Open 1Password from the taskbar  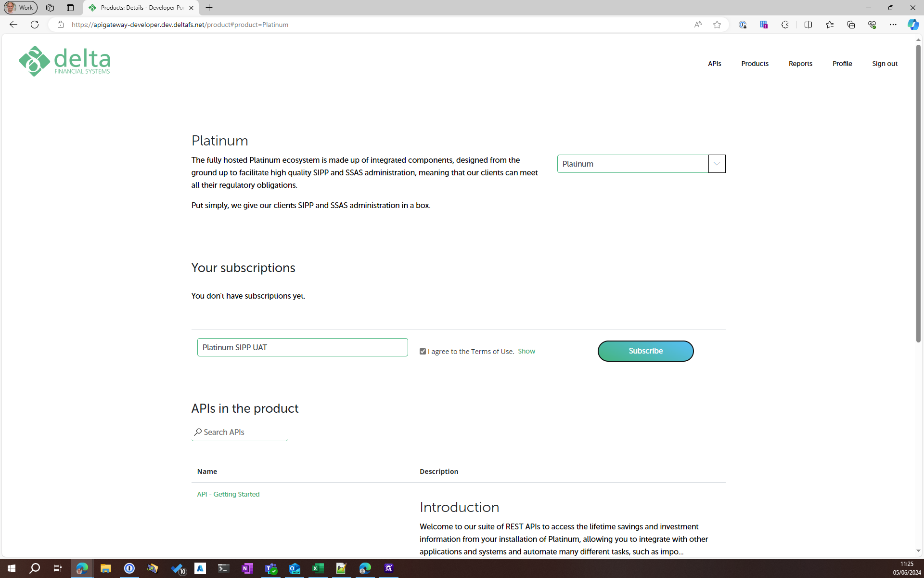pyautogui.click(x=129, y=568)
